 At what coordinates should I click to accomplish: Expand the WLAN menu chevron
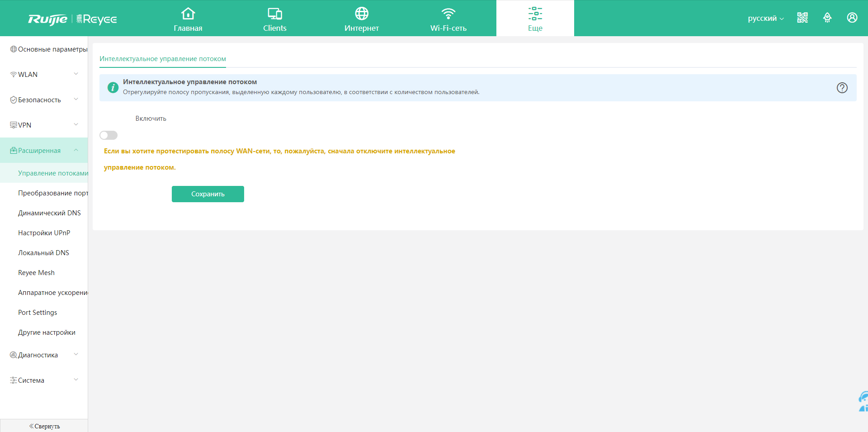pyautogui.click(x=76, y=74)
